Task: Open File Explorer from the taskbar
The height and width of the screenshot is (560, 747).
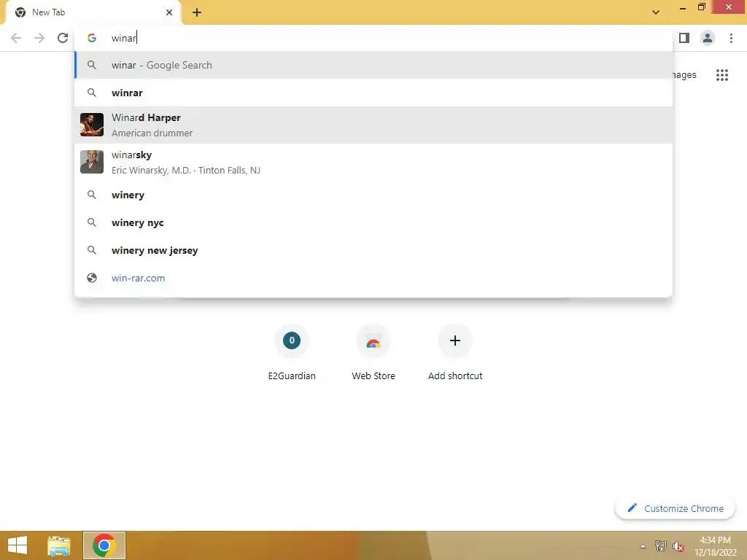Action: click(x=59, y=545)
